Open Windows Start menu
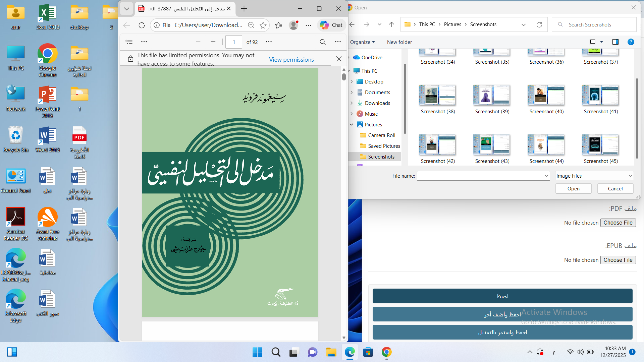This screenshot has height=362, width=644. 257,352
